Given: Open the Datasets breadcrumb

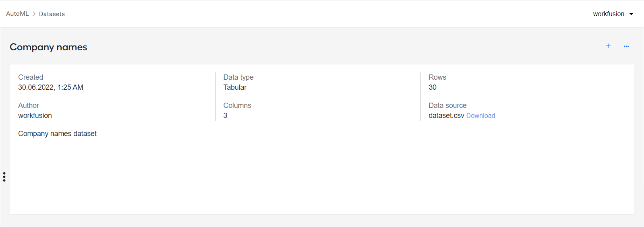Looking at the screenshot, I should point(52,14).
